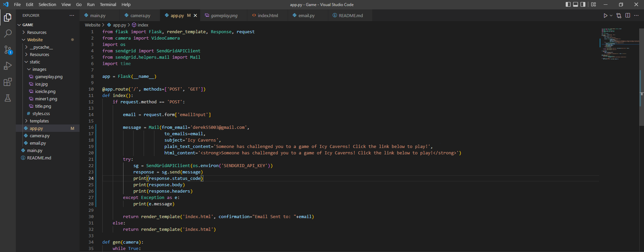
Task: Open the Run and Debug view
Action: click(x=8, y=66)
